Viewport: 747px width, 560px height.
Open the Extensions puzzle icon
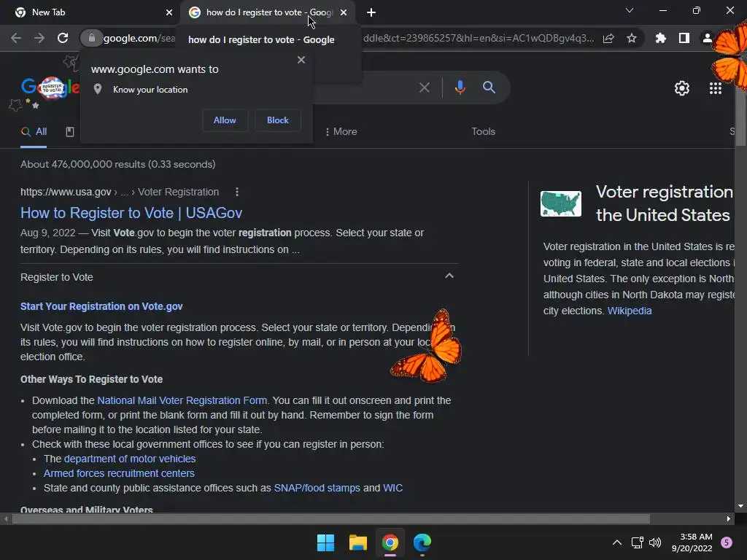pos(660,38)
